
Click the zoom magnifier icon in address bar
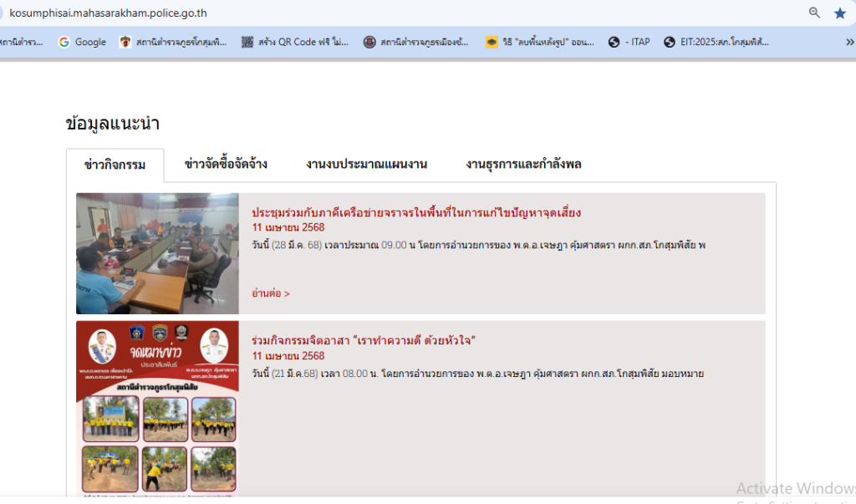pyautogui.click(x=814, y=13)
